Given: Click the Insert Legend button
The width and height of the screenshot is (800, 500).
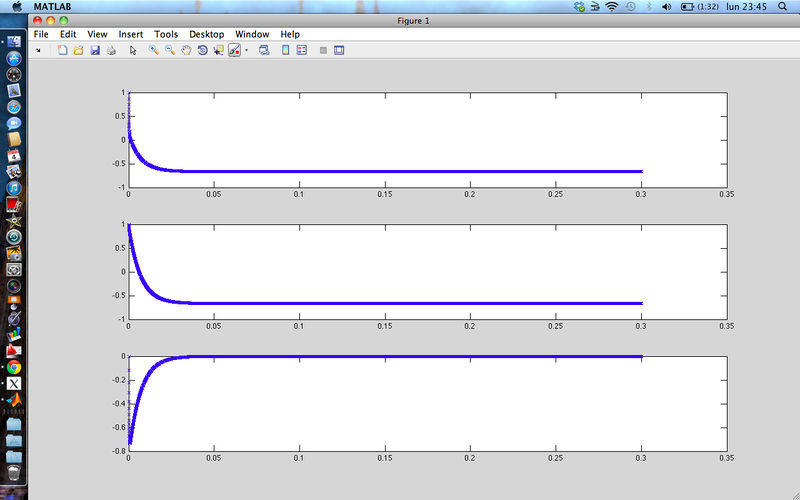Looking at the screenshot, I should point(302,50).
